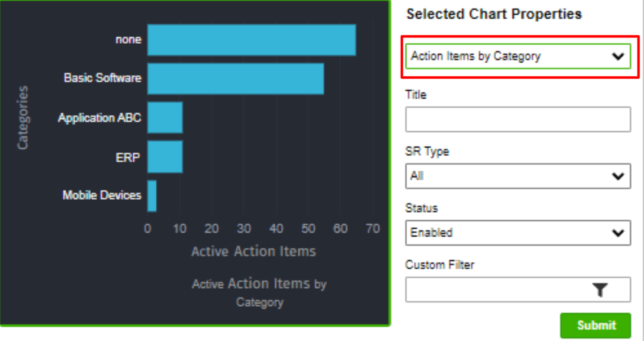Image resolution: width=644 pixels, height=341 pixels.
Task: Click the Basic Software axis label
Action: 103,78
